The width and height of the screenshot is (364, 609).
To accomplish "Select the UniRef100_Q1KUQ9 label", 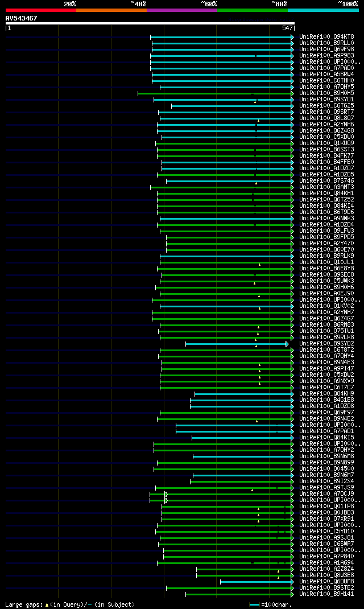I will tap(326, 143).
